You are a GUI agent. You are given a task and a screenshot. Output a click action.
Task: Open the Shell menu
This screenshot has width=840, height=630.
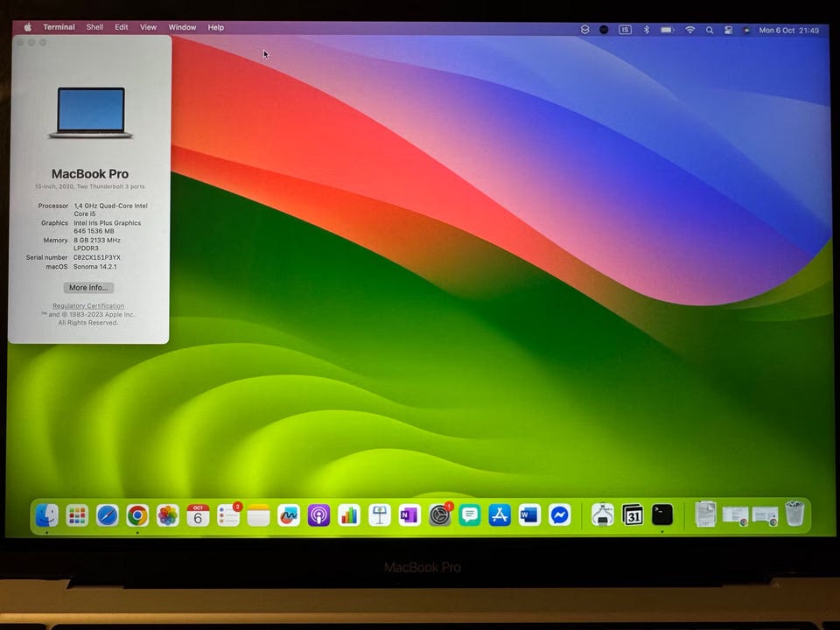point(94,28)
